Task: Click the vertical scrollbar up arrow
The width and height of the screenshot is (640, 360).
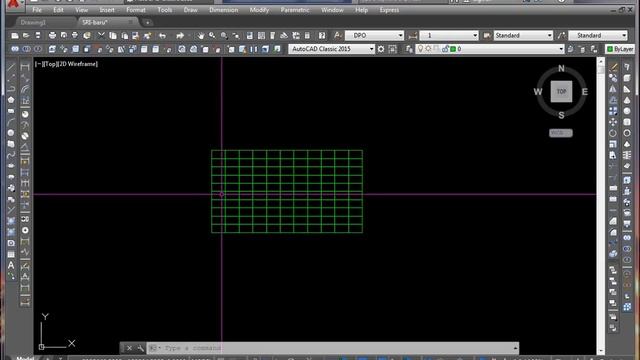Action: (x=600, y=62)
